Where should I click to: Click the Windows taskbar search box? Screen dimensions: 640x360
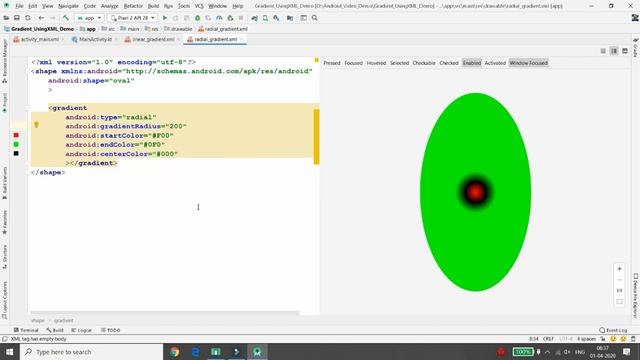click(91, 352)
